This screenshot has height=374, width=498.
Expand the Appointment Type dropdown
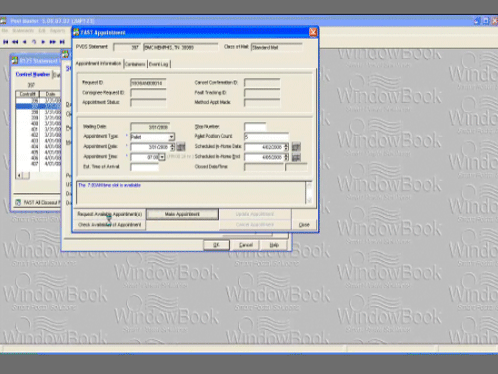point(171,137)
